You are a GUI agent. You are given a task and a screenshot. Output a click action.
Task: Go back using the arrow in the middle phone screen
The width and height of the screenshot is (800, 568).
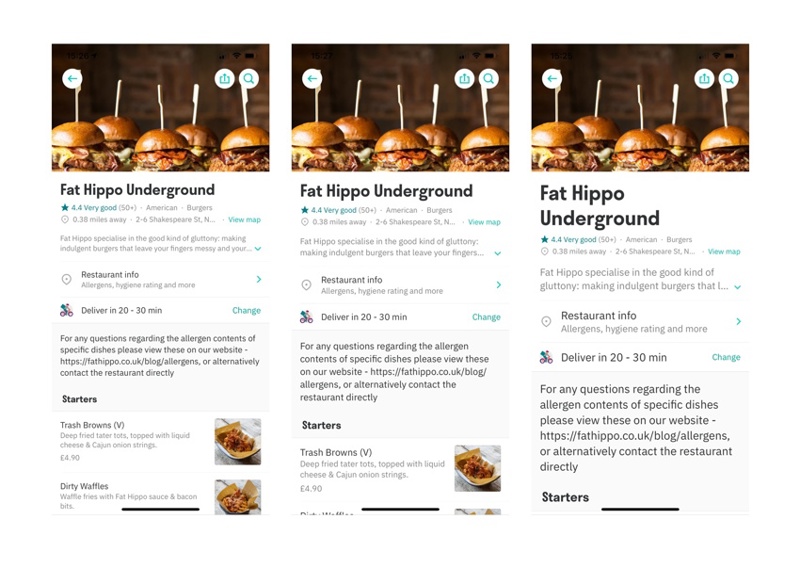point(312,79)
